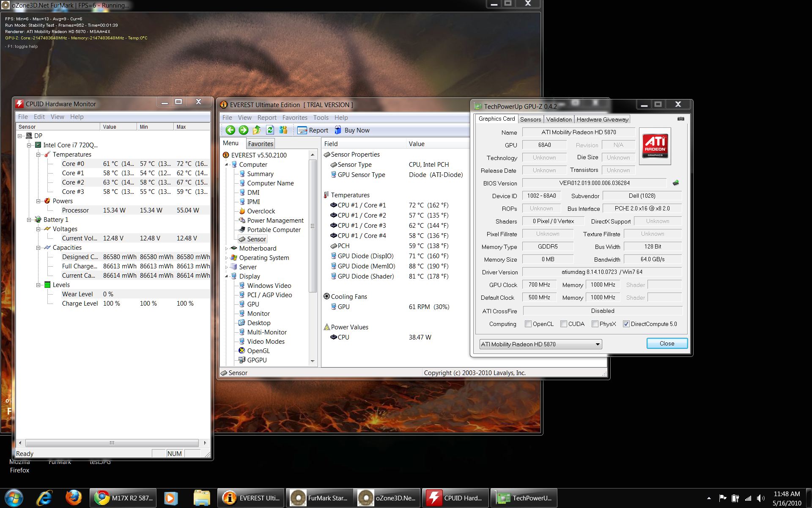
Task: Open the Hardware Giveaway tab in GPU-Z
Action: (602, 119)
